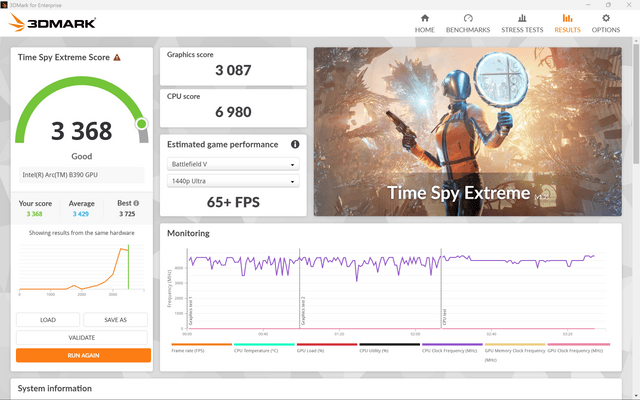Click the Graphics test 2 timeline marker
This screenshot has width=640, height=400.
[303, 311]
